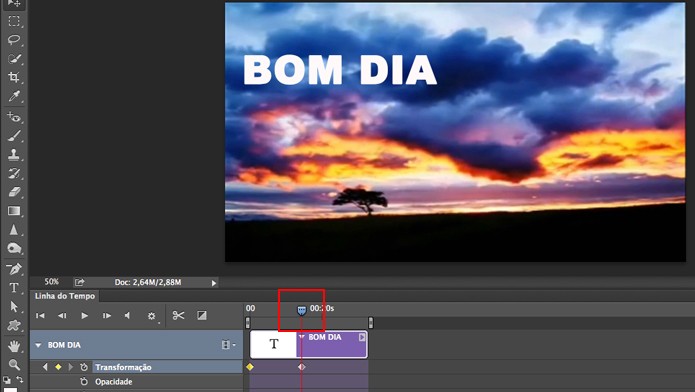Select the Lasso tool
The image size is (695, 392).
(x=14, y=39)
